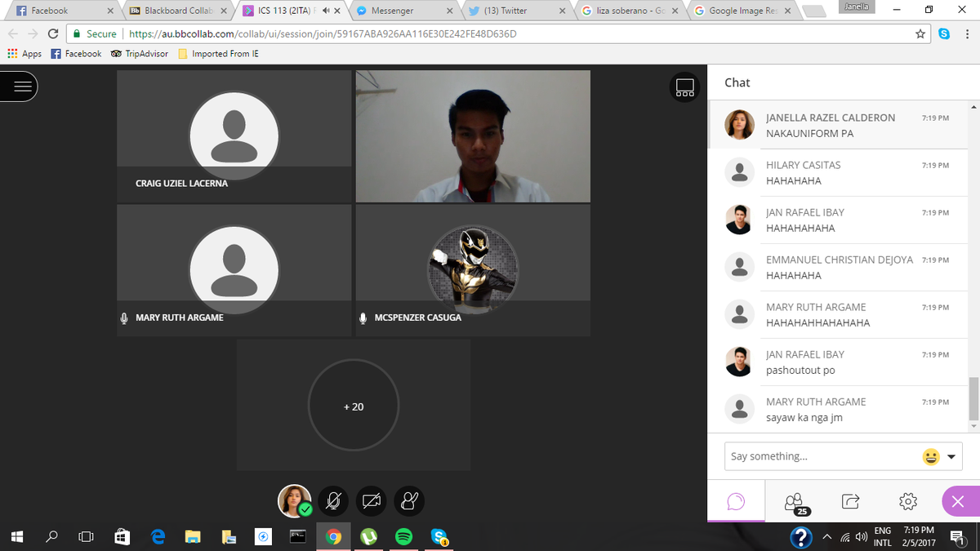Expand the emoji dropdown arrow

[x=951, y=457]
